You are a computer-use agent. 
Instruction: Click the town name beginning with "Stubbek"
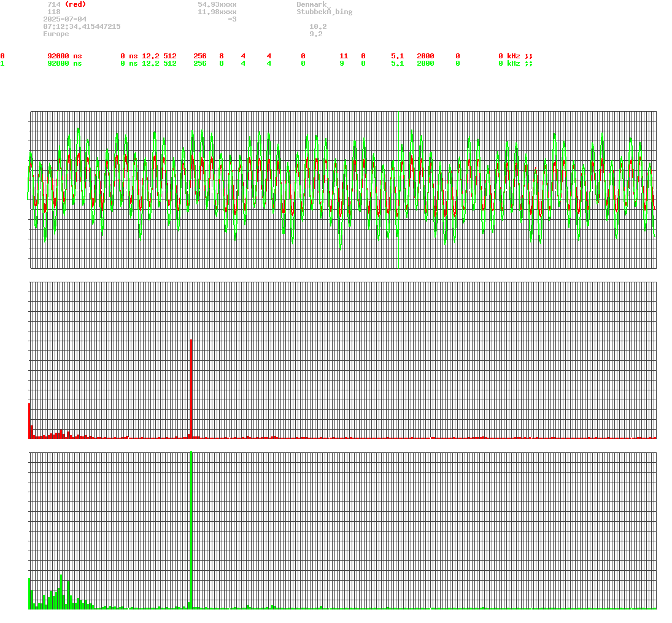click(325, 12)
